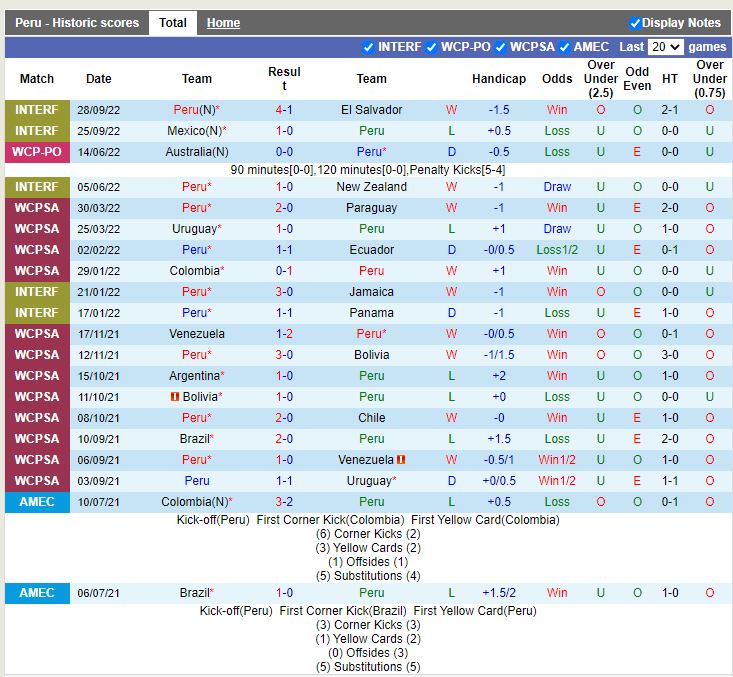Click the Handicap column header
Image resolution: width=733 pixels, height=677 pixels.
tap(498, 79)
